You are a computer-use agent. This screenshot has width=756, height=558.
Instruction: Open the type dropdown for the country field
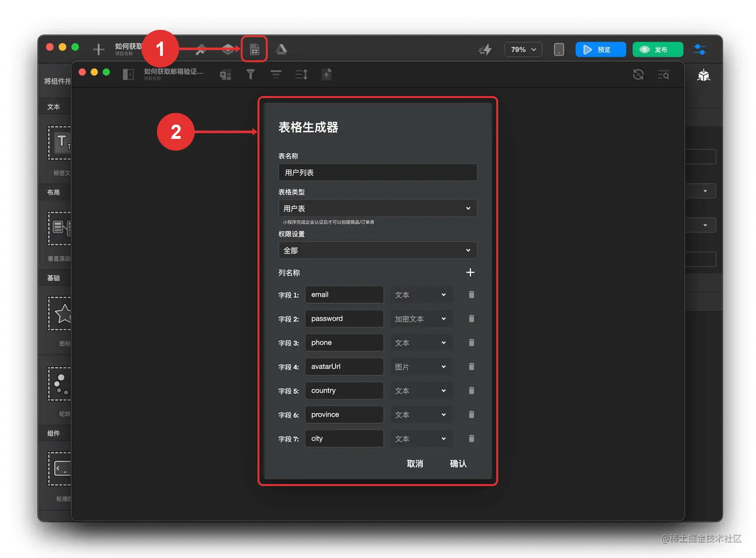click(421, 391)
